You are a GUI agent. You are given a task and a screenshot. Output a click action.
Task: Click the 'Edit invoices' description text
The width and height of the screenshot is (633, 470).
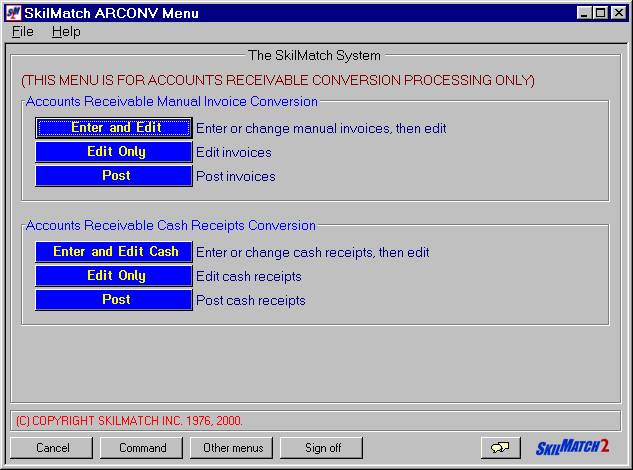[234, 153]
